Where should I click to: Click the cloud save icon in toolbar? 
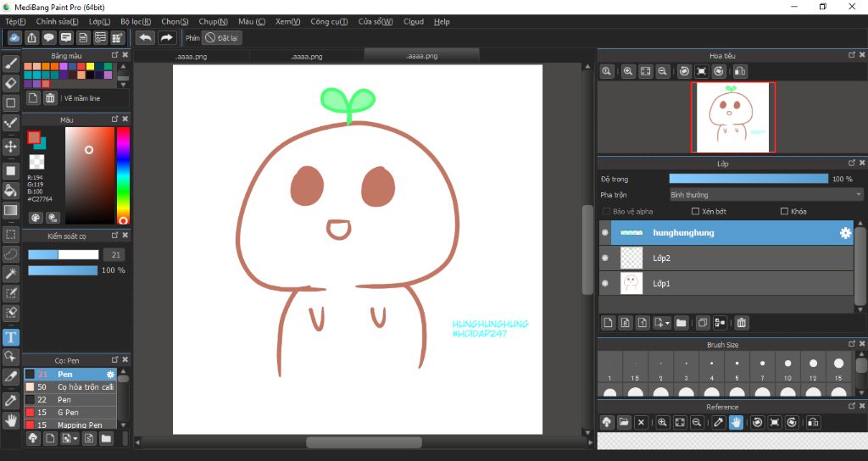(14, 37)
